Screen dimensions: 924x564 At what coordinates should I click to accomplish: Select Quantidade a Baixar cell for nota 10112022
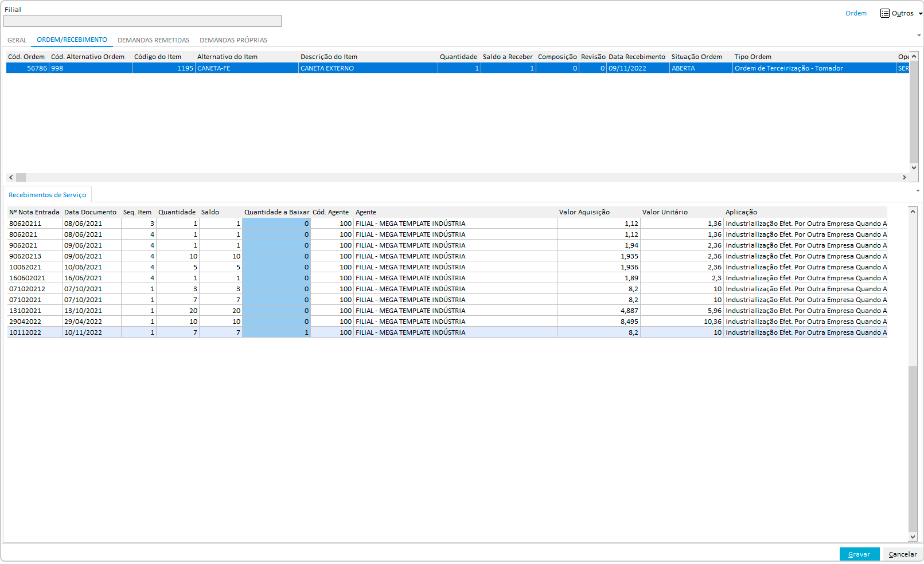point(276,332)
